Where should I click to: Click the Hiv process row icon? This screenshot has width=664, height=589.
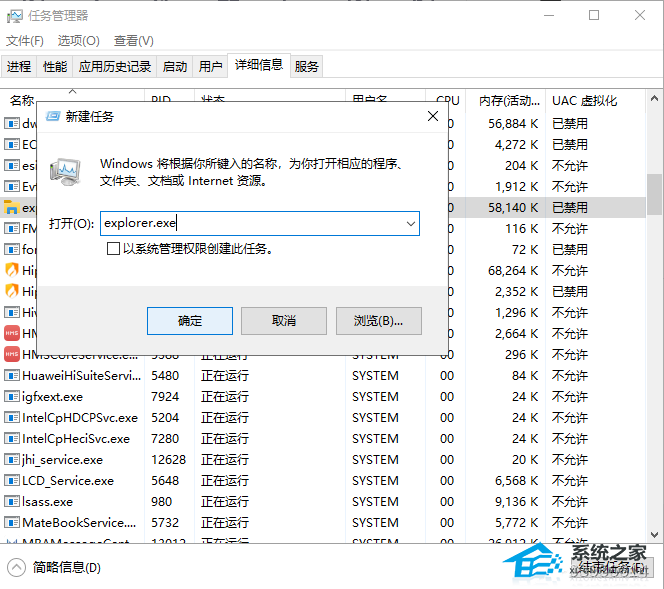click(12, 312)
